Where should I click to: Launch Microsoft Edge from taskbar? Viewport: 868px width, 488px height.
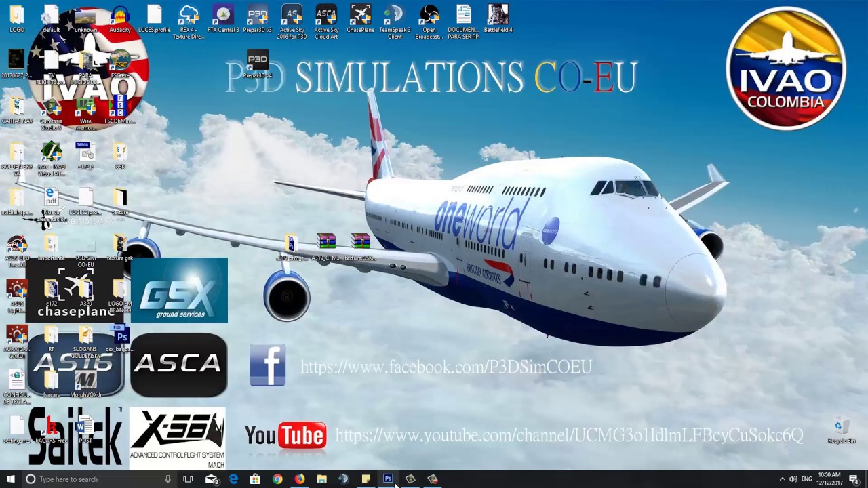[233, 479]
